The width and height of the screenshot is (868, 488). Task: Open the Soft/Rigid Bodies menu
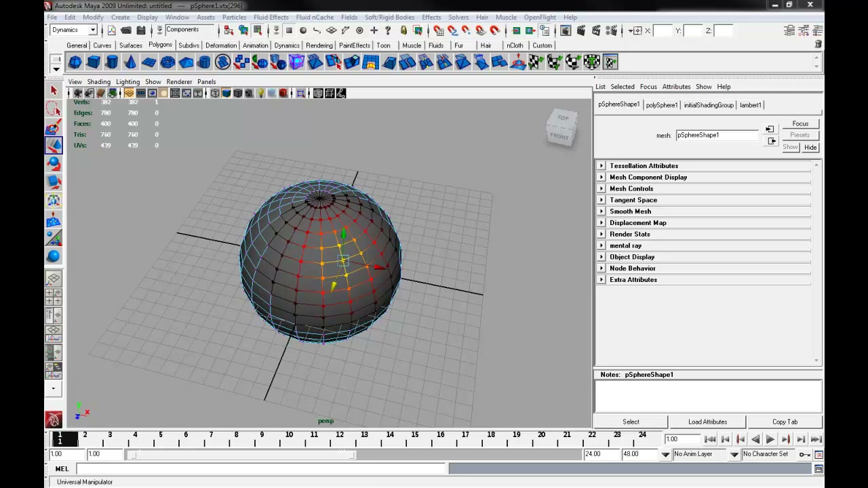[x=389, y=17]
